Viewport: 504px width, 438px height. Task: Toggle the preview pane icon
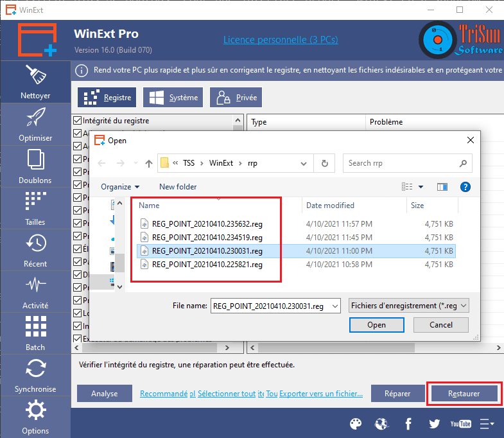pyautogui.click(x=442, y=187)
